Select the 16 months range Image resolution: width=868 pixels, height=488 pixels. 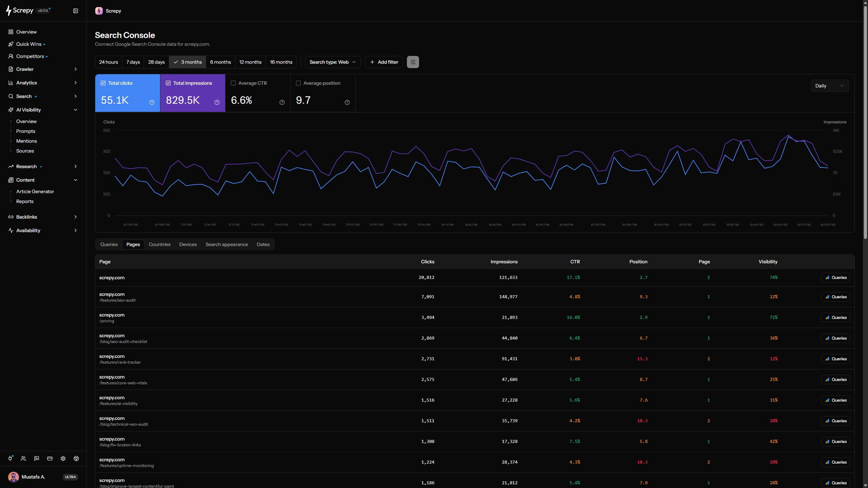(281, 62)
